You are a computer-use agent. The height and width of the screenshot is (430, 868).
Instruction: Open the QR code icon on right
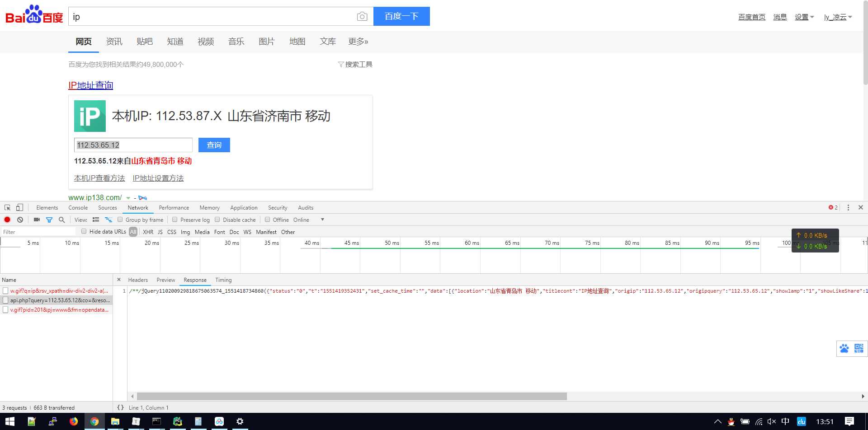pos(859,348)
